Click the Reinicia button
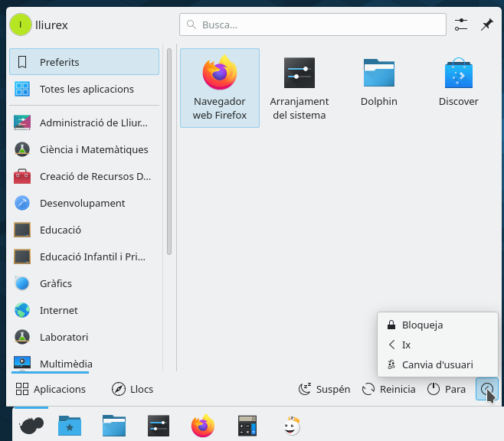 [388, 389]
